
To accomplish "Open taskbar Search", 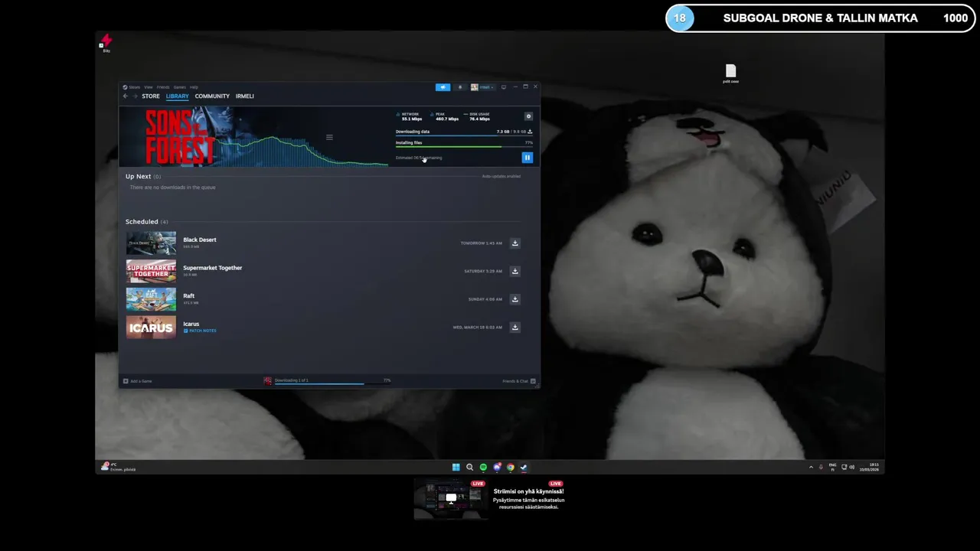I will (469, 468).
